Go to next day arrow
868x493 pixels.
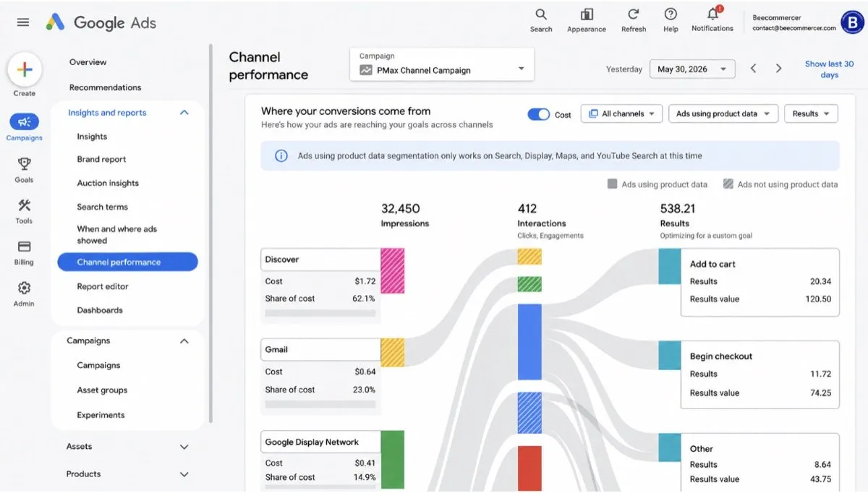click(x=778, y=69)
